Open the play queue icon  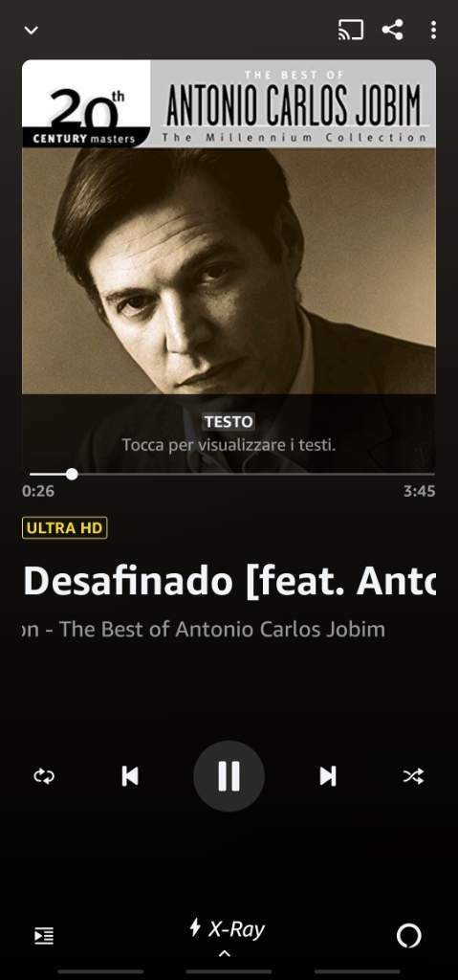(44, 936)
